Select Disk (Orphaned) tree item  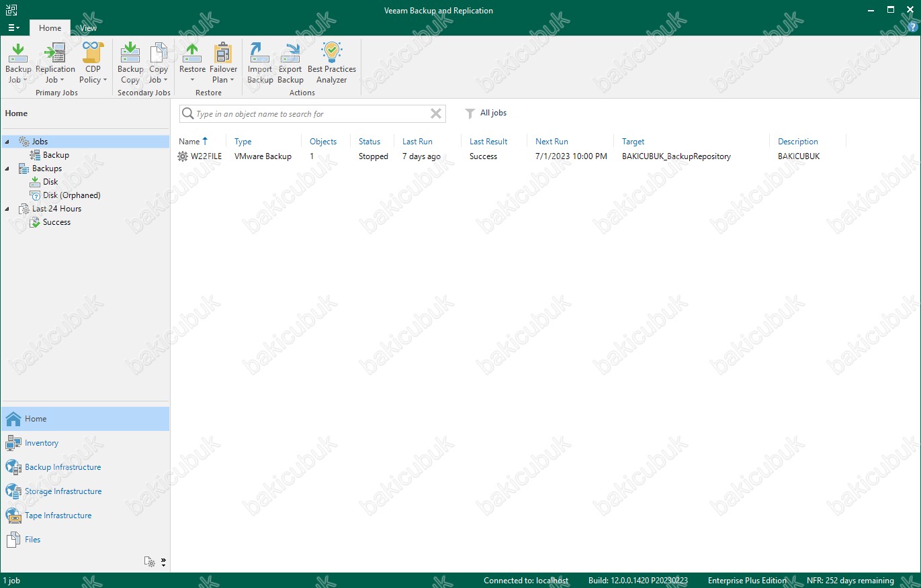tap(72, 195)
